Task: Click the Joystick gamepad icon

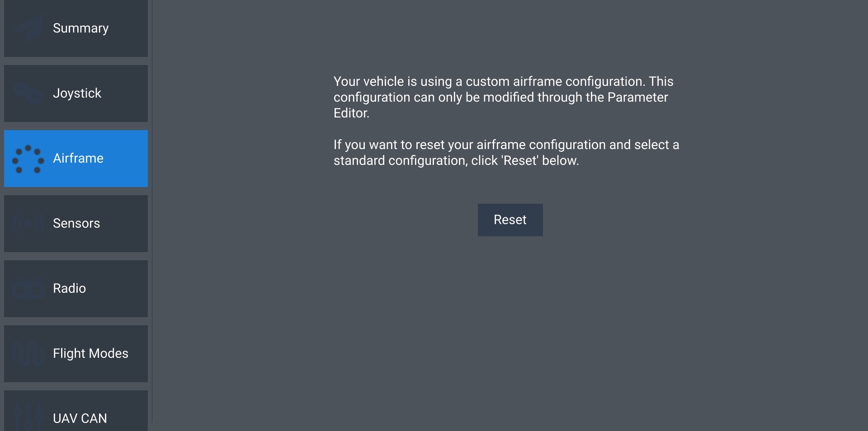Action: point(28,94)
